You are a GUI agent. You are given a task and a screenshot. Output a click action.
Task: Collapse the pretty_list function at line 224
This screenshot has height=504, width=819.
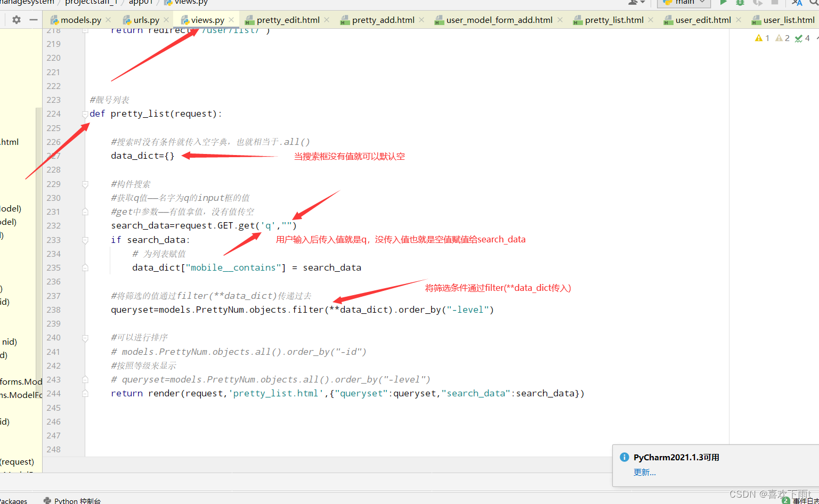(x=85, y=114)
